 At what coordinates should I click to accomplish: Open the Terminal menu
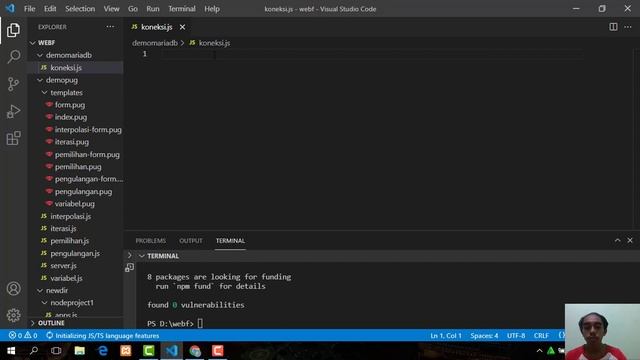pyautogui.click(x=182, y=9)
